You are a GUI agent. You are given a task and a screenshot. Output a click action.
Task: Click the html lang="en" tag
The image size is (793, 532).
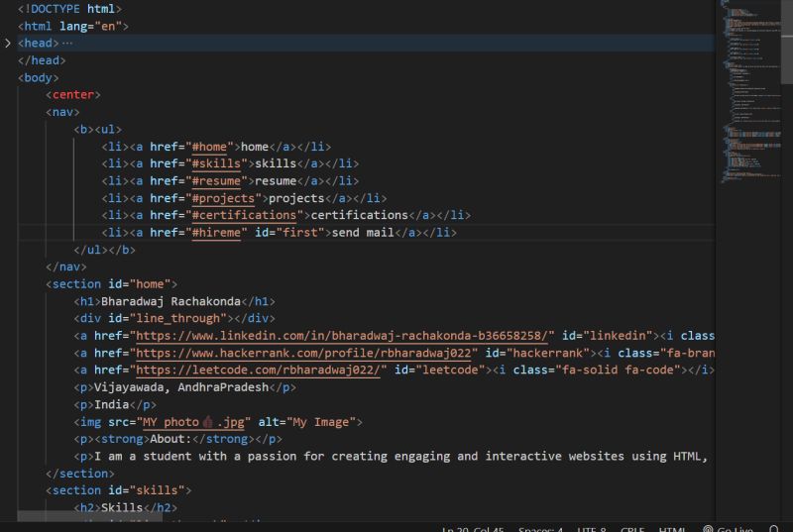[x=72, y=27]
